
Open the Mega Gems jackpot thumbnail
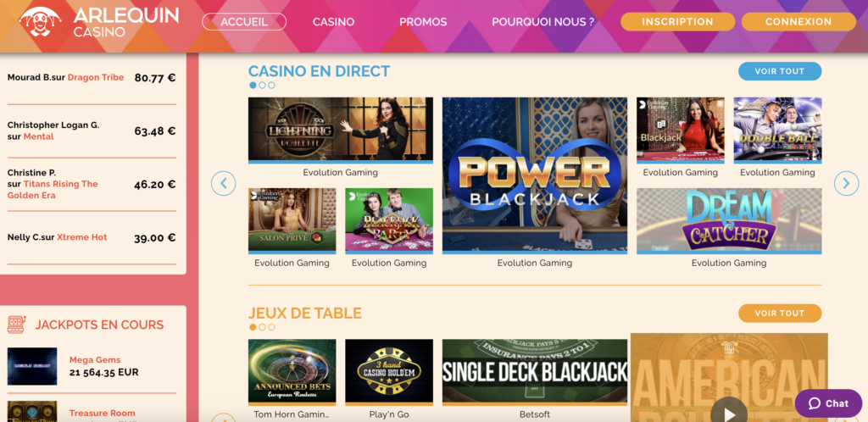tap(32, 366)
